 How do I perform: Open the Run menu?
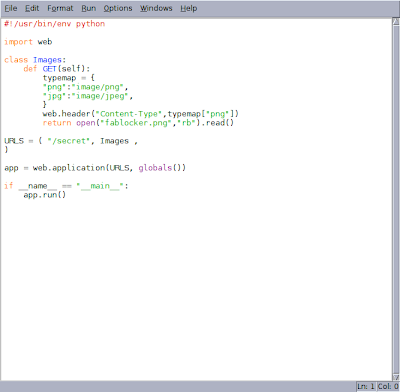click(89, 8)
